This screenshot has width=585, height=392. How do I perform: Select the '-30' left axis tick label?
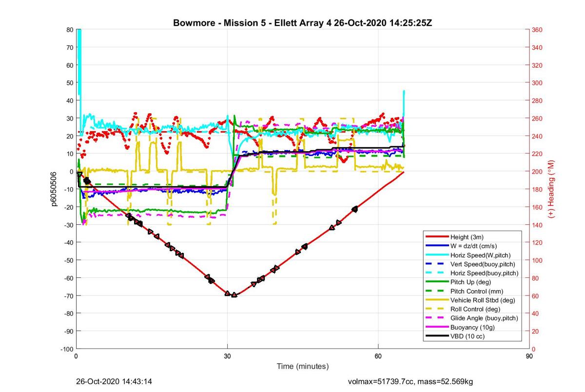(69, 224)
